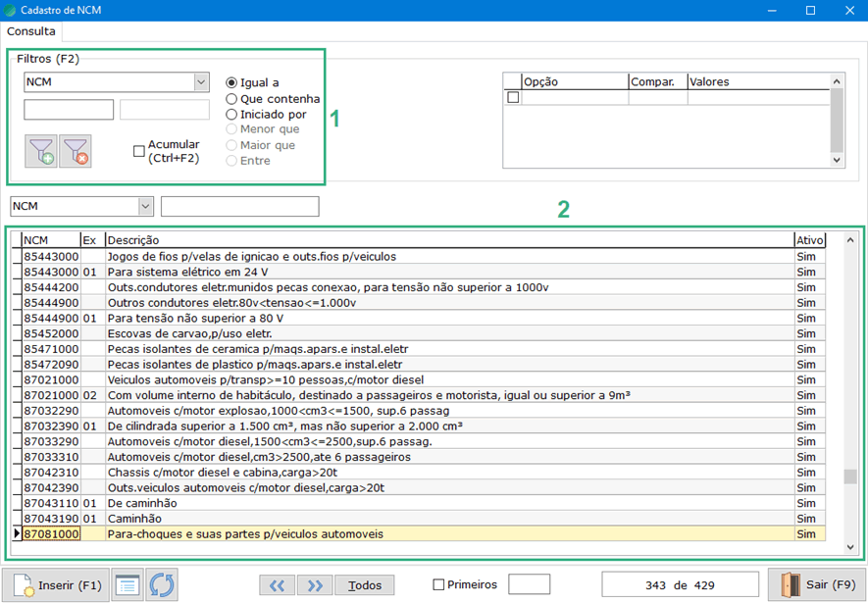The image size is (868, 603).
Task: Click the add filter funnel icon
Action: [x=41, y=151]
